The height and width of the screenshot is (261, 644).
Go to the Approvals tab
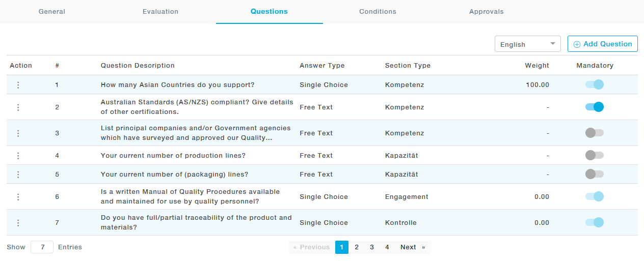click(x=486, y=12)
